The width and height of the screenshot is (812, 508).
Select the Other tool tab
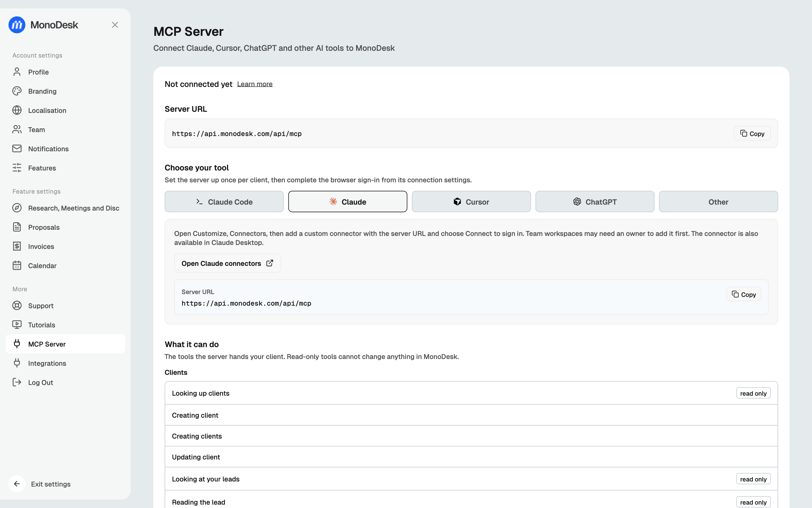(718, 202)
